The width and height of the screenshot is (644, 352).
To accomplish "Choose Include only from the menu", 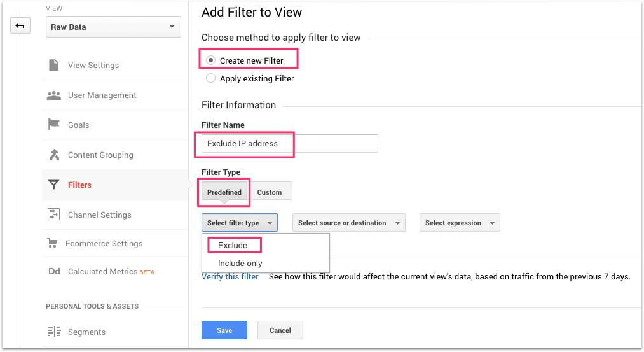I will pos(240,263).
